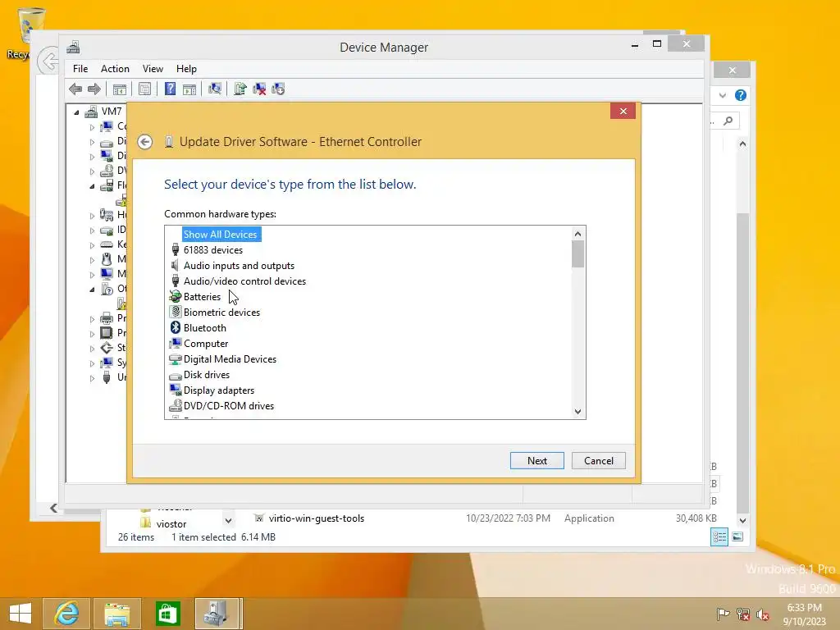This screenshot has height=630, width=840.
Task: Click the Action Center flag in system tray
Action: (723, 614)
